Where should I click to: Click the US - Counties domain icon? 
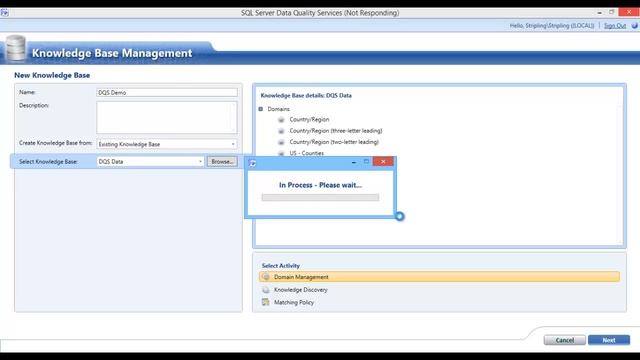pyautogui.click(x=281, y=153)
